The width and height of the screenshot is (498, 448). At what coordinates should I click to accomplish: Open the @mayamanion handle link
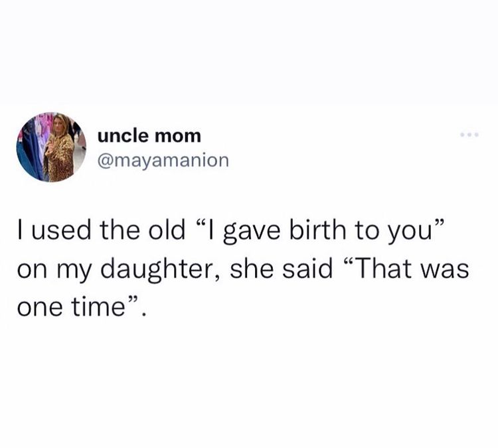tap(163, 161)
